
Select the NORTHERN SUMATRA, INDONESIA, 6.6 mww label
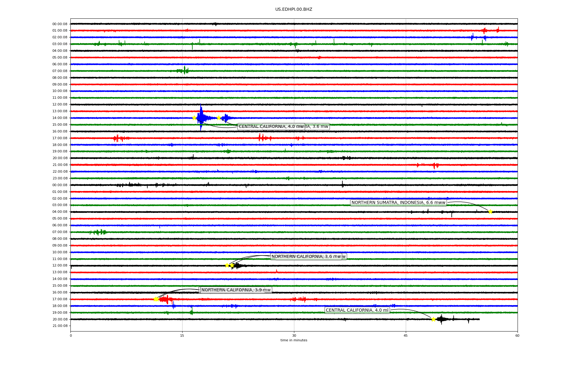[398, 203]
